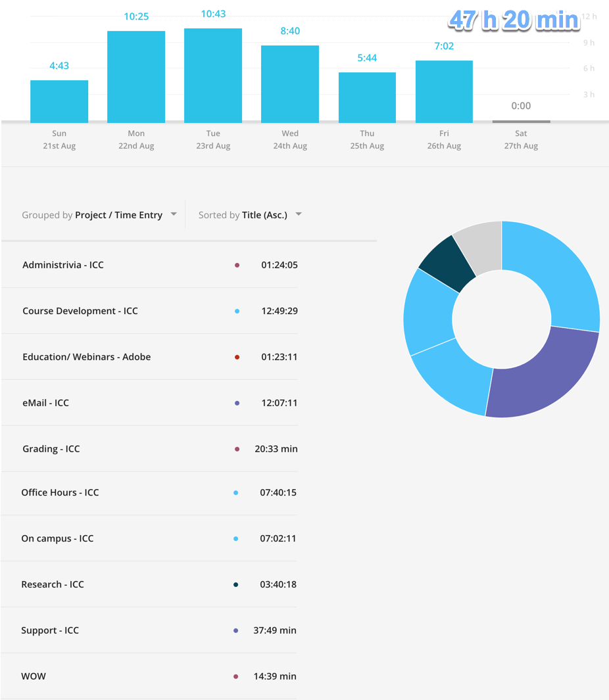The image size is (609, 700).
Task: Click the 5:44 label above Thursday's bar
Action: point(367,58)
